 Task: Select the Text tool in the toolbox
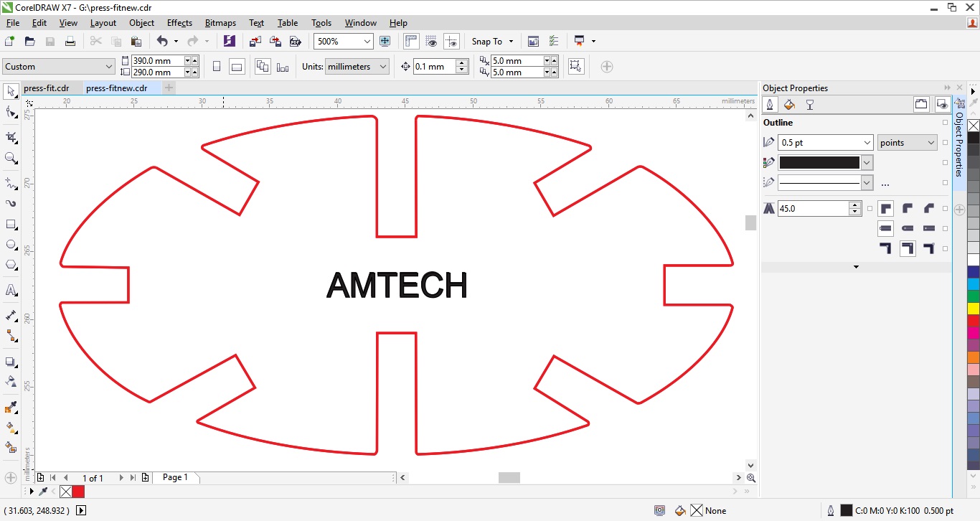pos(11,291)
